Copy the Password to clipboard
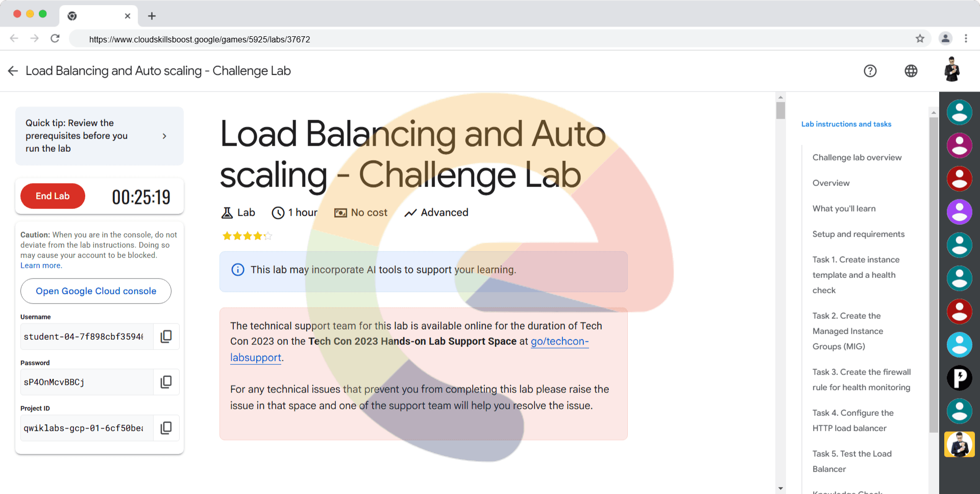 166,382
